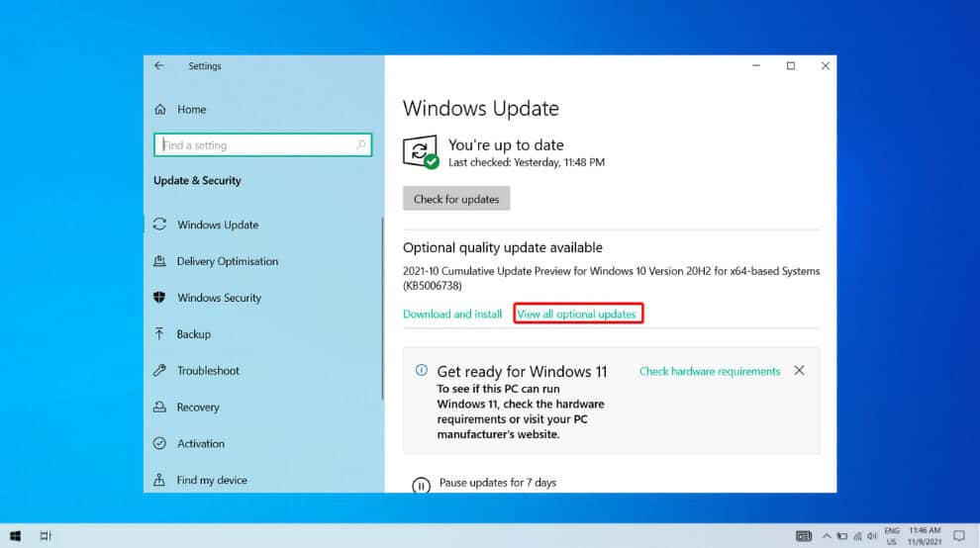The image size is (980, 548).
Task: Dismiss the Get ready for Windows 11 banner
Action: click(x=800, y=371)
